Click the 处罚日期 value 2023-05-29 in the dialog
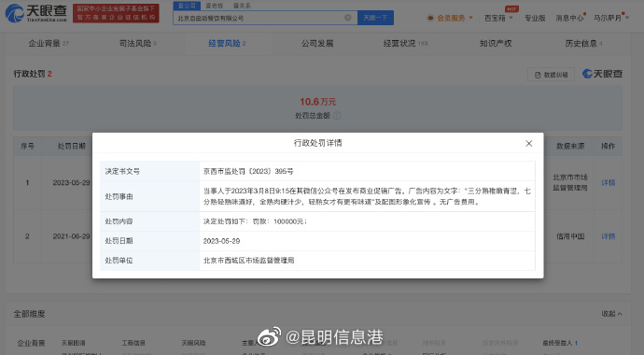 (x=221, y=241)
